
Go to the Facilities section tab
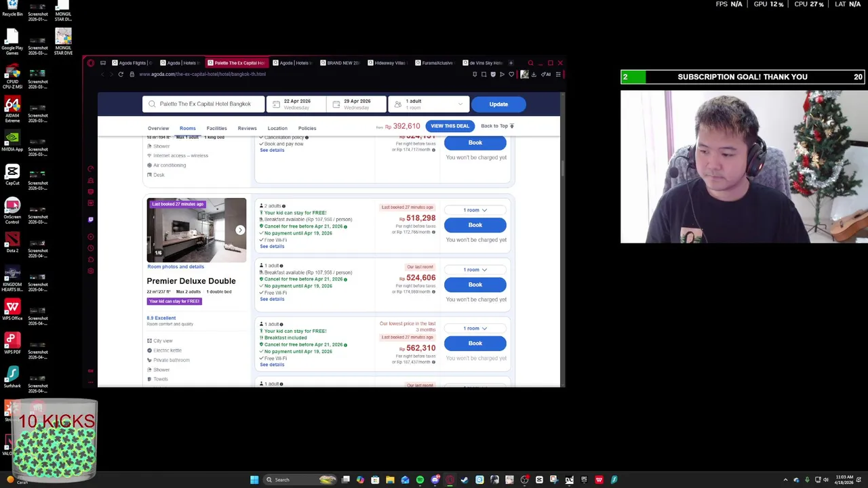216,128
